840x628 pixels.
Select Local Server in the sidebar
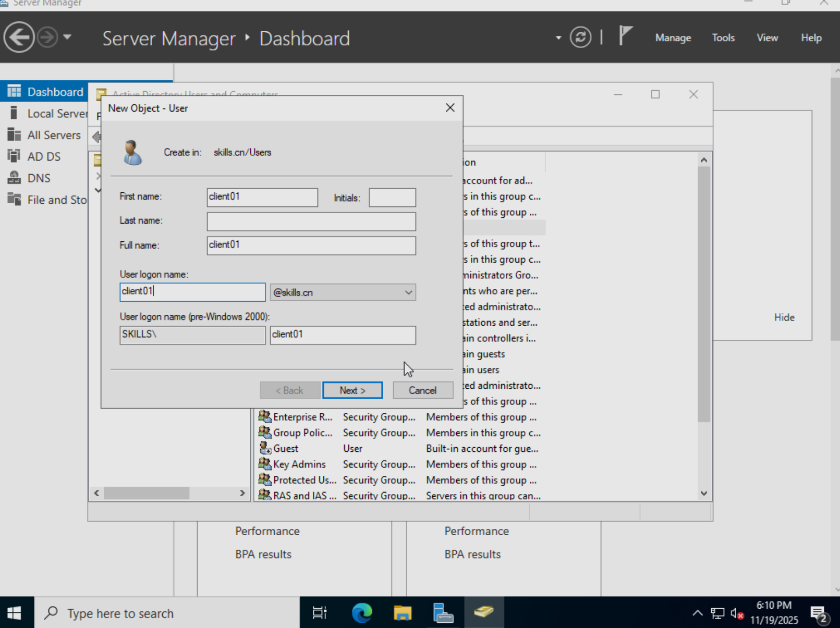coord(47,113)
